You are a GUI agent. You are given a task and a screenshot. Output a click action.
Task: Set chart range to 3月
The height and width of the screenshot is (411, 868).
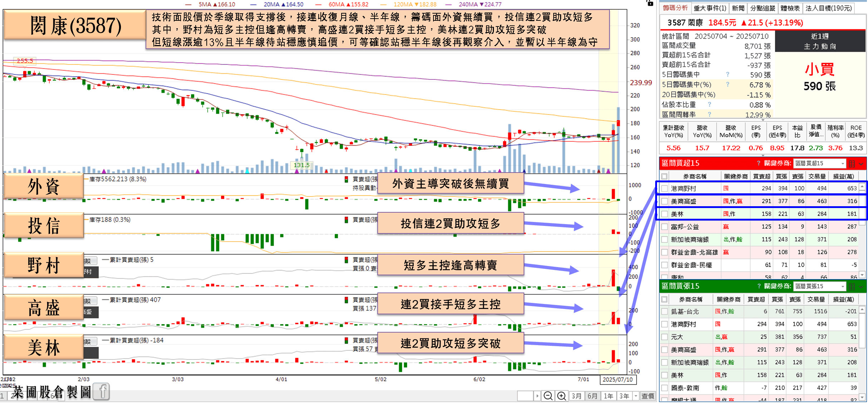coord(576,396)
